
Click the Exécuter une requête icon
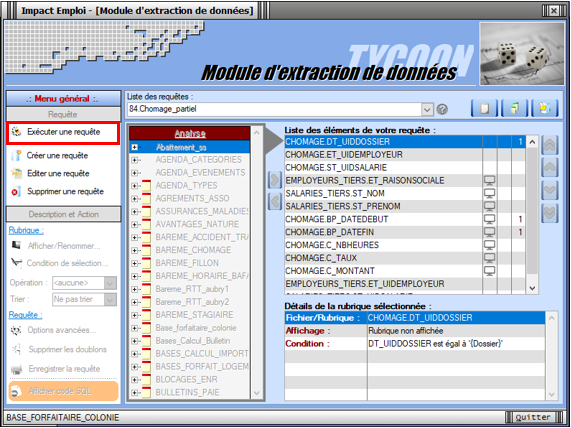[x=16, y=131]
